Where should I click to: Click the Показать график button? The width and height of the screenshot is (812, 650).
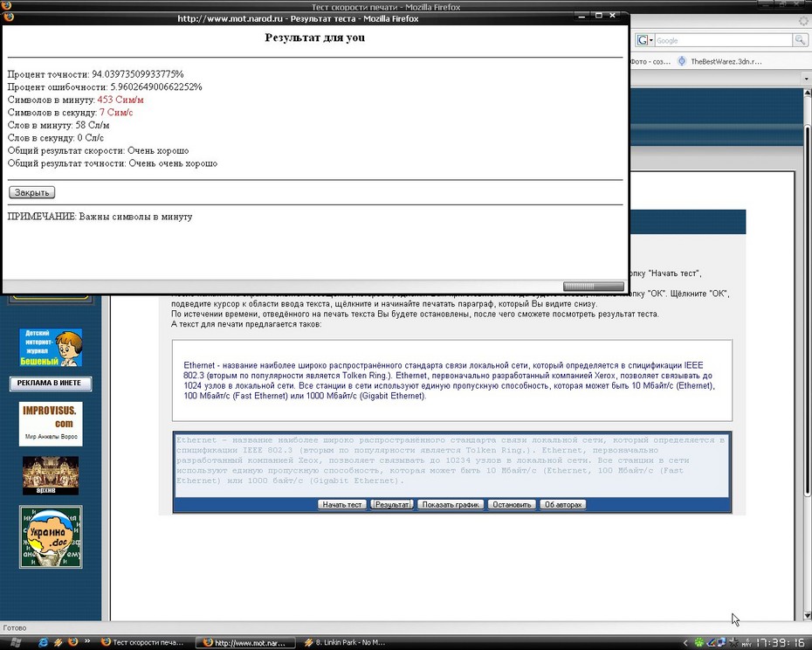(x=451, y=504)
